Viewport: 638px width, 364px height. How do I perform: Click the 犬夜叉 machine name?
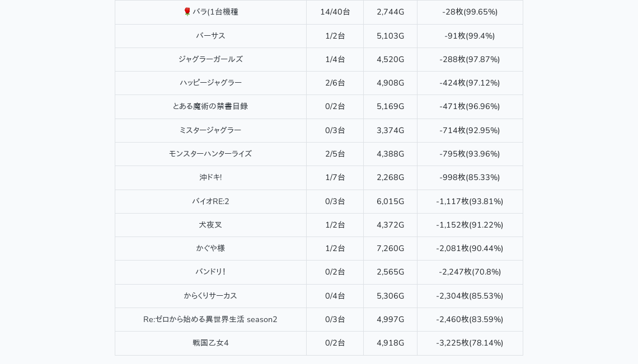click(210, 225)
